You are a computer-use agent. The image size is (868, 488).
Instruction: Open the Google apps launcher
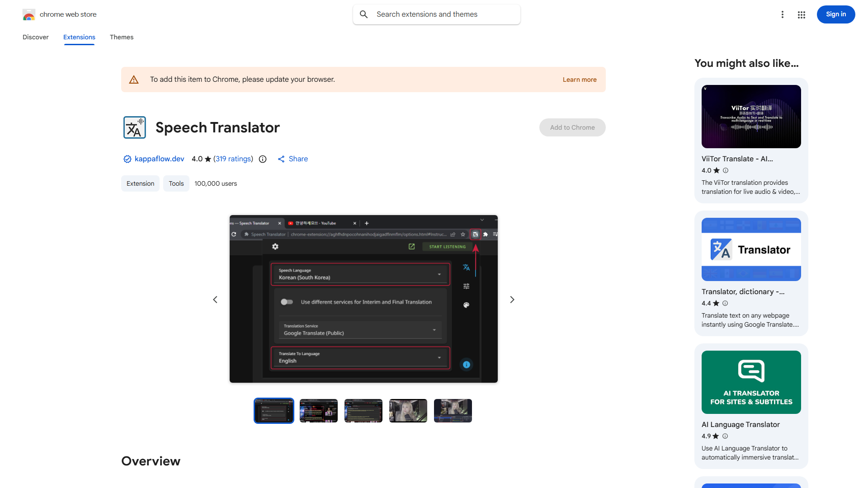801,14
